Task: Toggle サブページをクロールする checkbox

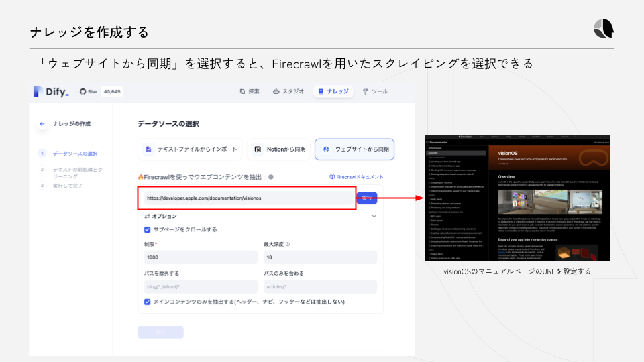Action: pyautogui.click(x=147, y=229)
